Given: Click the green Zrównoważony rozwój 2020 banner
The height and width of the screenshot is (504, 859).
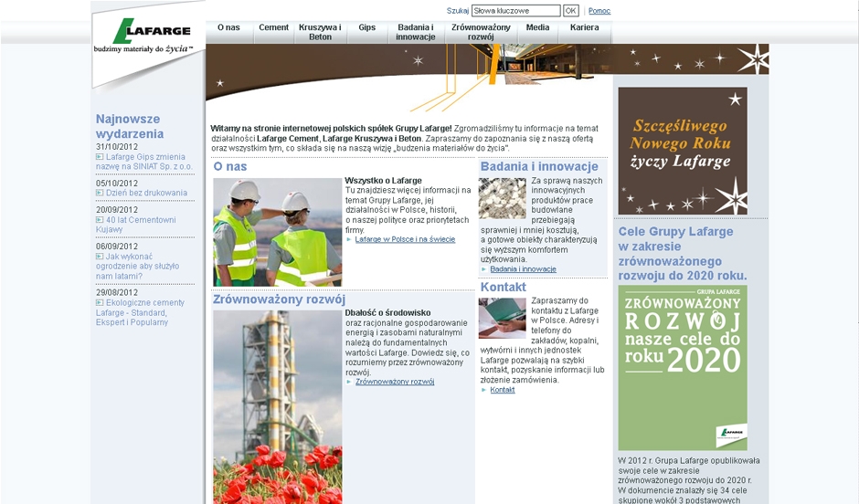Looking at the screenshot, I should pyautogui.click(x=683, y=368).
